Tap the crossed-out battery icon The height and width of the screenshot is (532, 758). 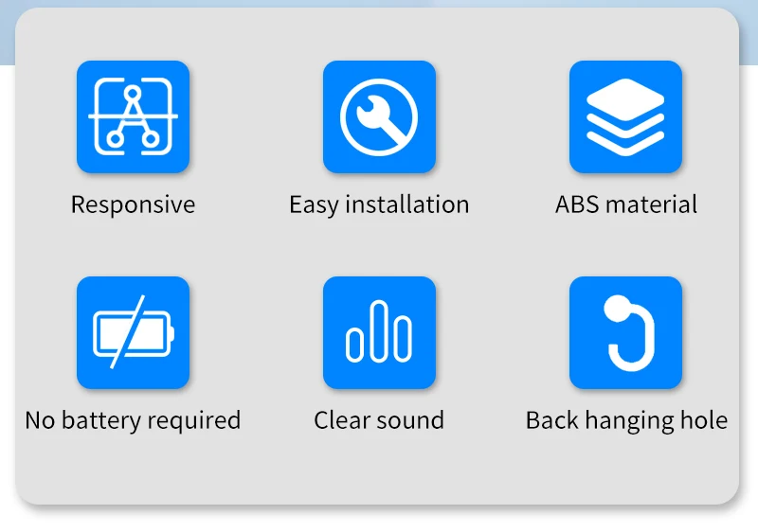[x=133, y=332]
